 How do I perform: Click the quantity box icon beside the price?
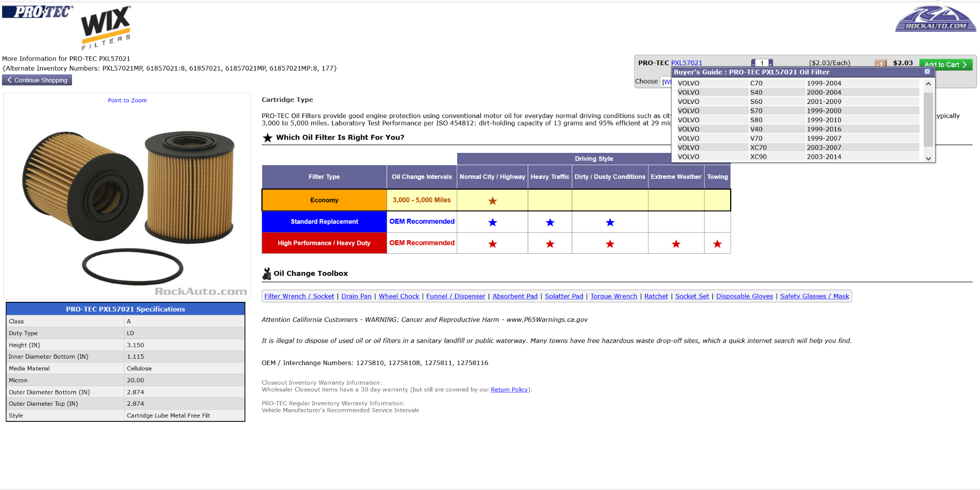(x=881, y=63)
